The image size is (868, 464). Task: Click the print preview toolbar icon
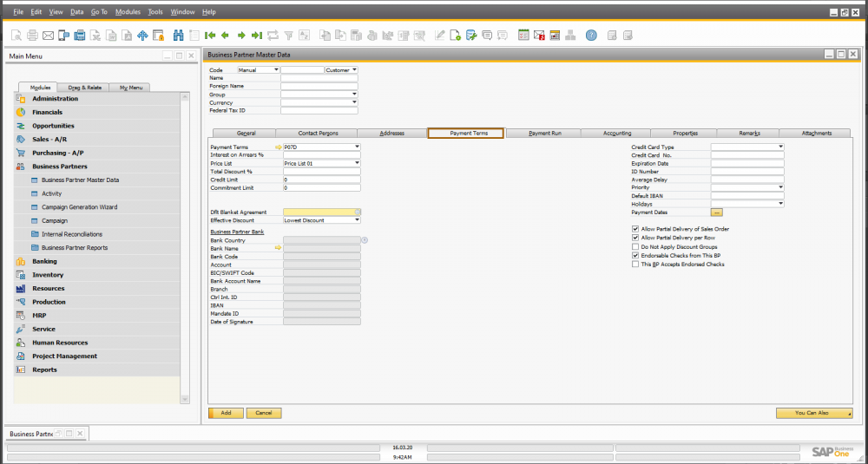[17, 36]
